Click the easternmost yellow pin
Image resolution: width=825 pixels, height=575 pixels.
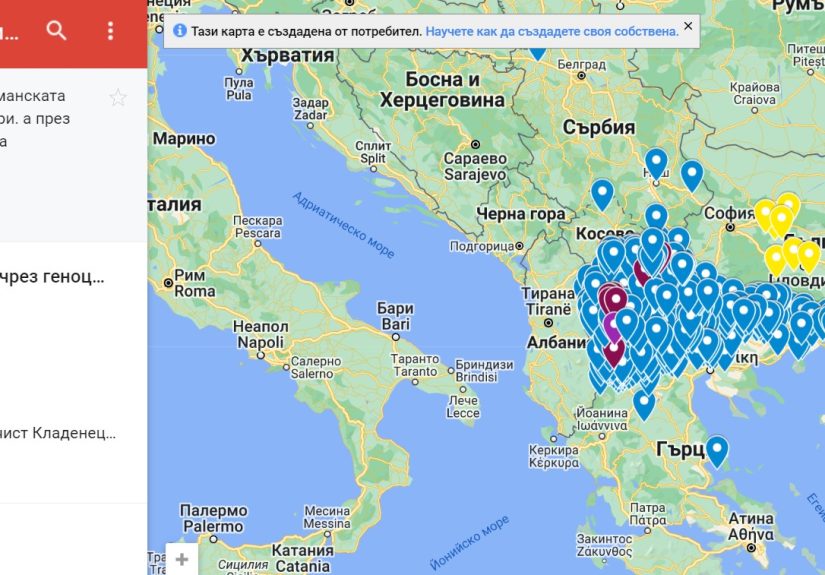coord(808,254)
